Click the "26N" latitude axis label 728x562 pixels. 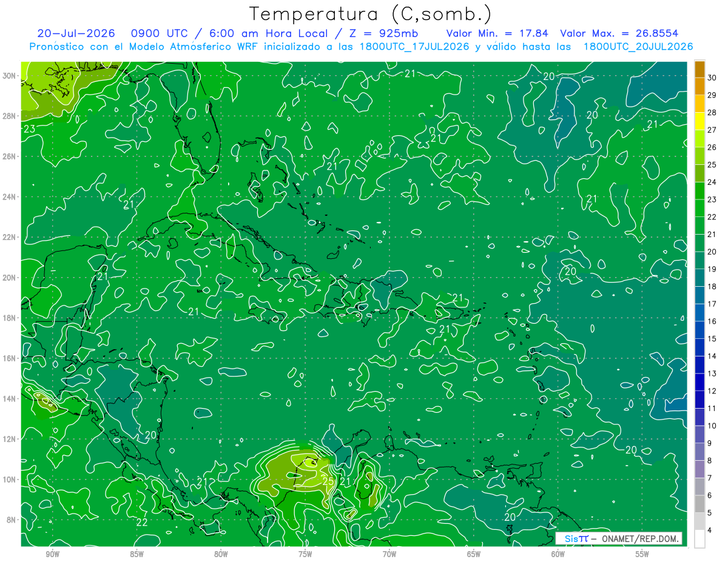pyautogui.click(x=10, y=156)
